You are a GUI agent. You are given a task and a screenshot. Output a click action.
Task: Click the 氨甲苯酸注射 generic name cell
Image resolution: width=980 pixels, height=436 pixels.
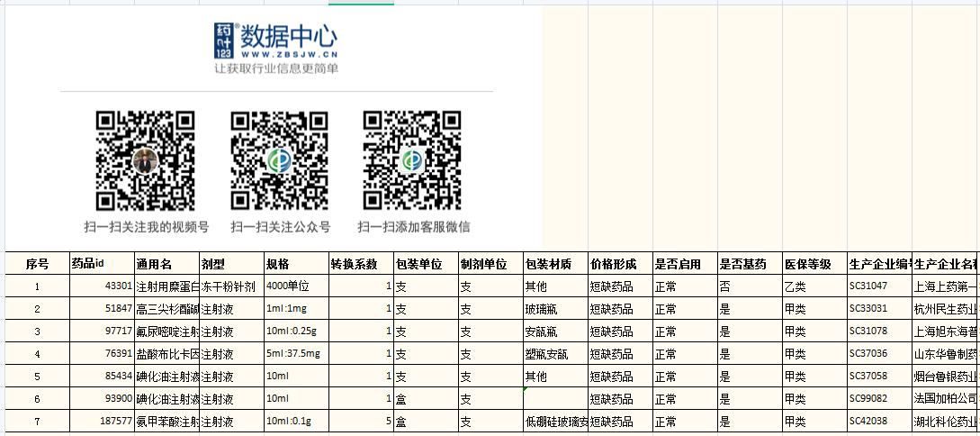(x=166, y=422)
